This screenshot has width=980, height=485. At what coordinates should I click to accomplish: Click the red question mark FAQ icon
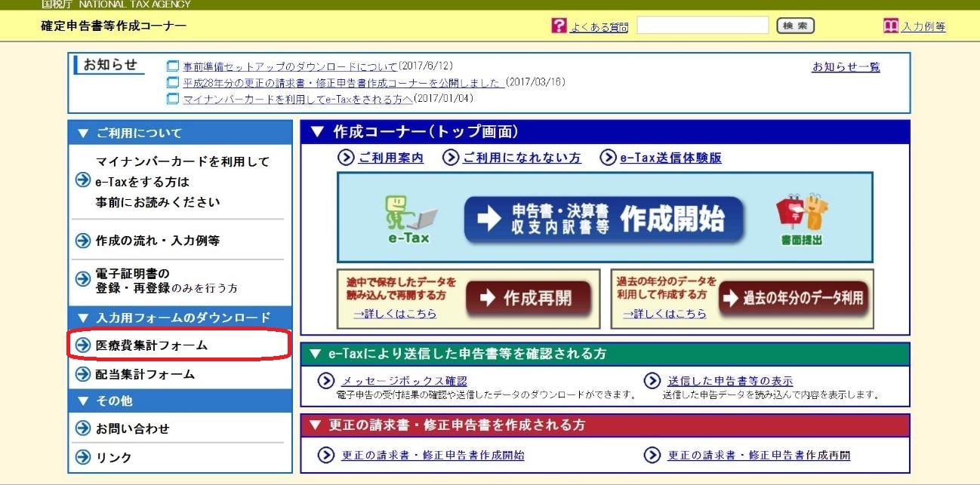[559, 26]
